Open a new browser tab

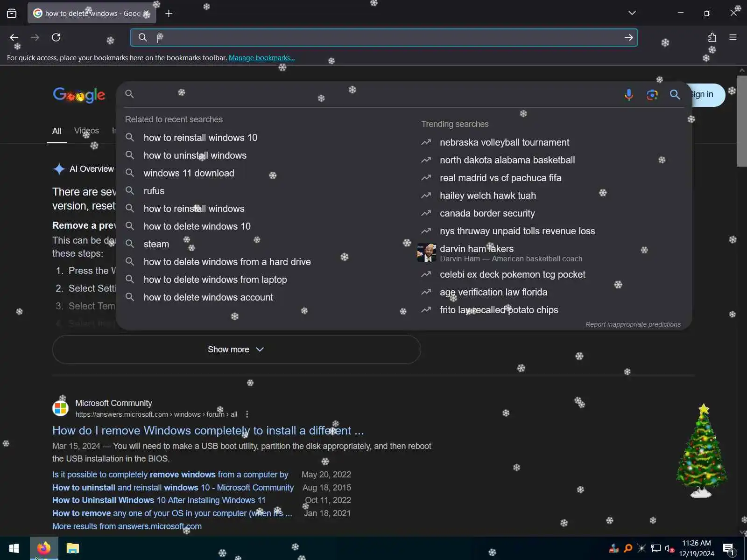click(x=169, y=14)
